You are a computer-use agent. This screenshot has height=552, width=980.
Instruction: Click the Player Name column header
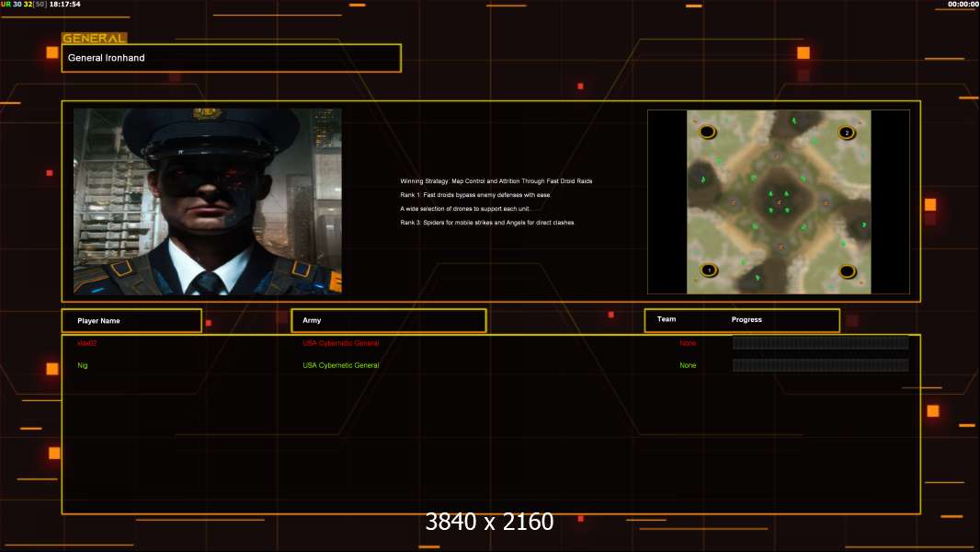click(131, 321)
